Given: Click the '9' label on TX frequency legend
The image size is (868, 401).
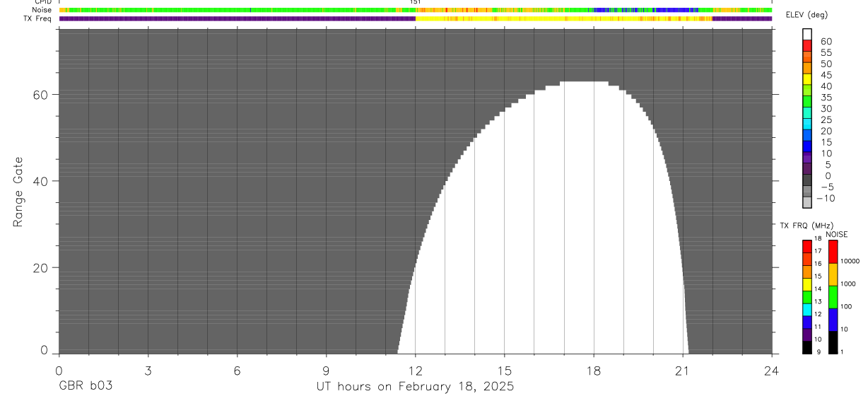Looking at the screenshot, I should coord(818,351).
